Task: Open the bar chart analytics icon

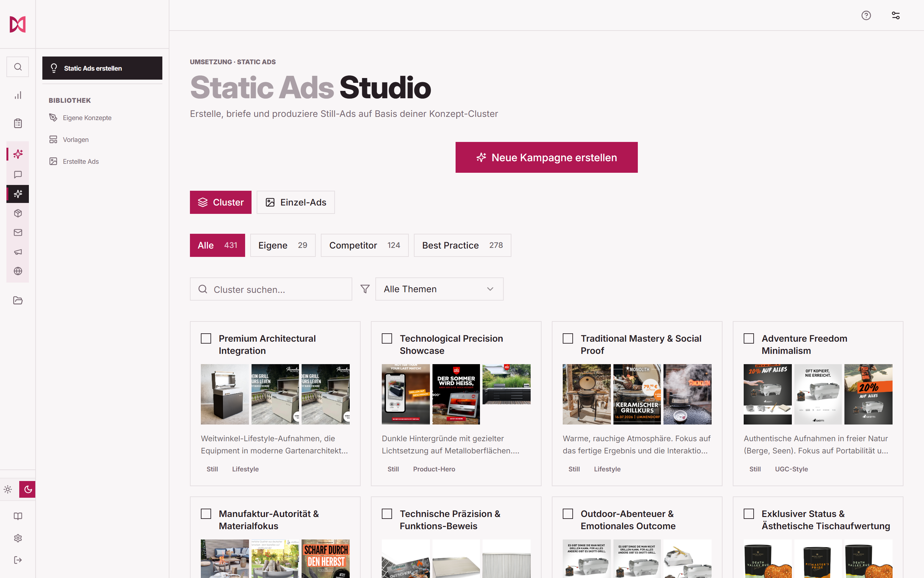Action: (x=18, y=95)
